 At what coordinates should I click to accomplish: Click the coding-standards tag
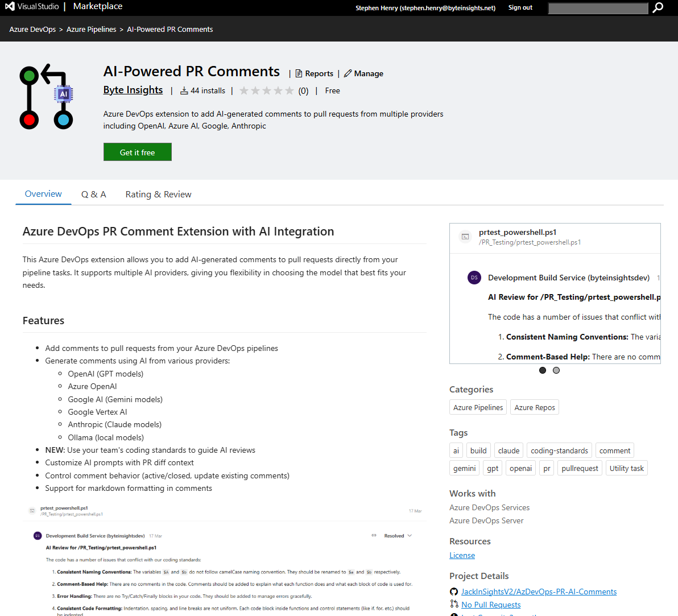click(559, 450)
